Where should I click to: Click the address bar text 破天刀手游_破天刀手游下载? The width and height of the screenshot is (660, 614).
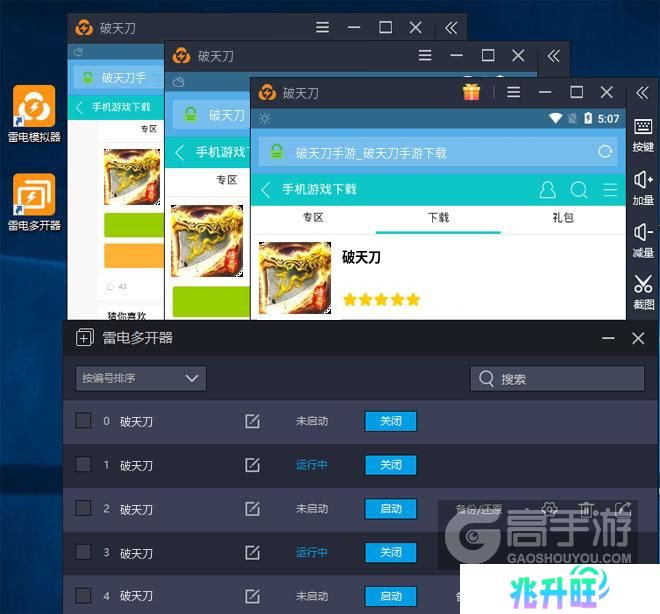[x=371, y=153]
